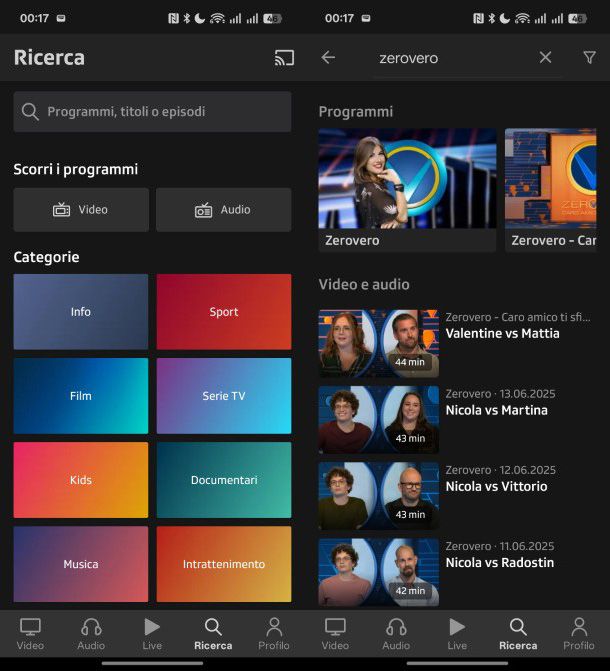Screen dimensions: 610x671
Task: Tap the Nicola vs Radostin 42 min thumbnail
Action: 379,572
